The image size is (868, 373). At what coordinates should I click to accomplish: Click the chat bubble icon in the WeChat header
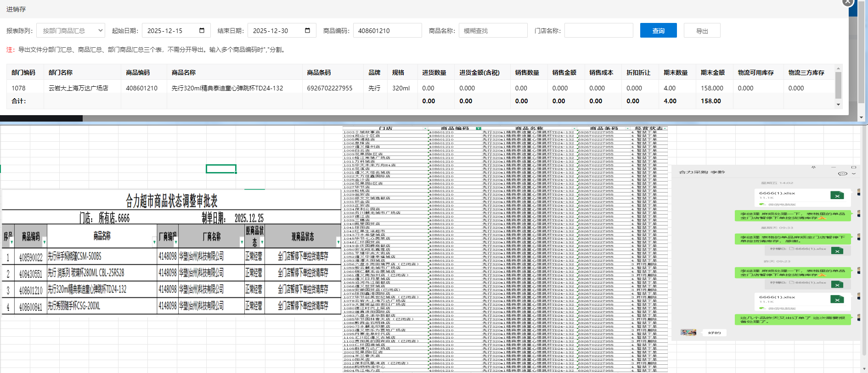(842, 173)
